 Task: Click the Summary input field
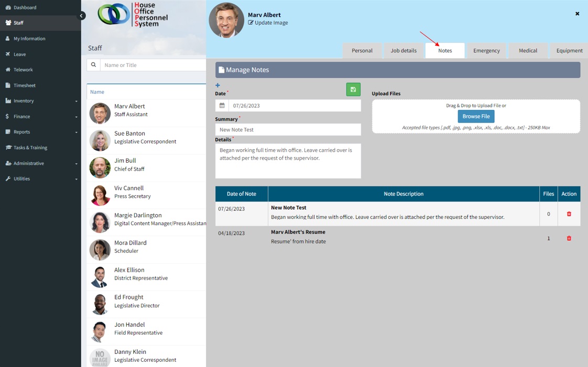(288, 130)
